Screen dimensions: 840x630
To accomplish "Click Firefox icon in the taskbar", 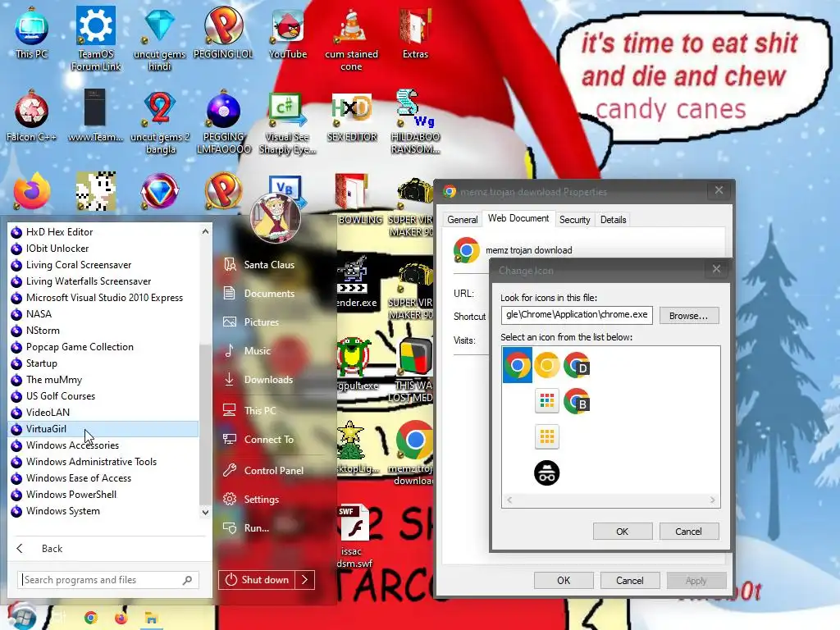I will pos(121,618).
